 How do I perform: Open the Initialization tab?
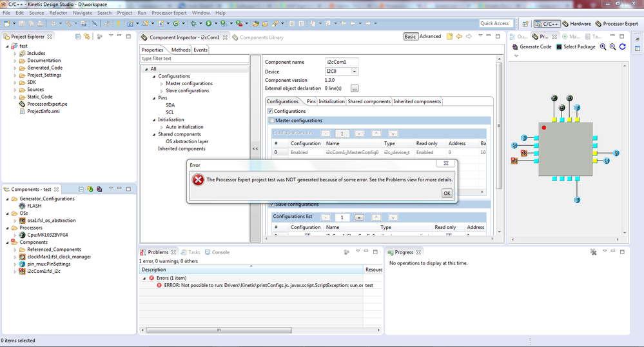331,101
